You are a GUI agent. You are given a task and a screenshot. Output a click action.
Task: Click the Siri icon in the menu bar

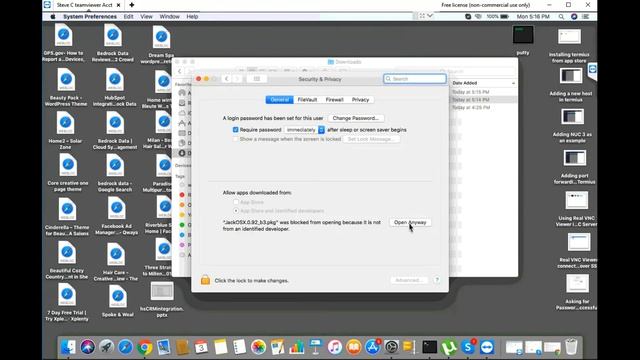click(574, 17)
